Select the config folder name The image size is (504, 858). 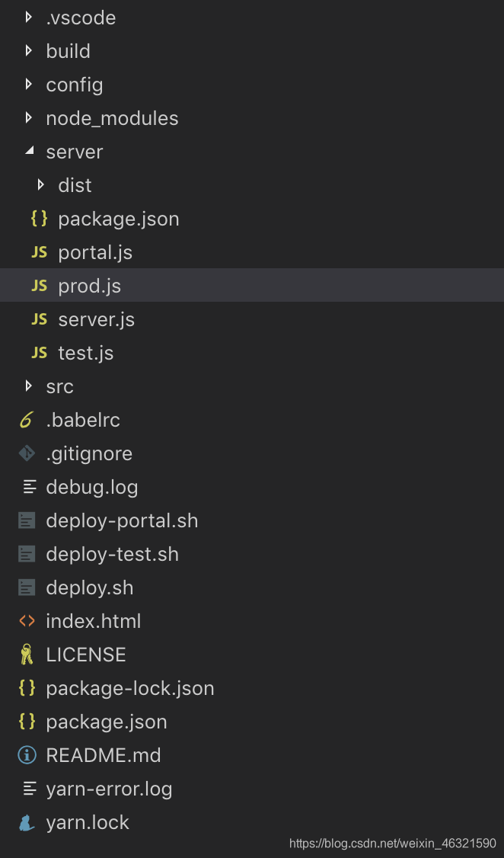click(x=74, y=85)
